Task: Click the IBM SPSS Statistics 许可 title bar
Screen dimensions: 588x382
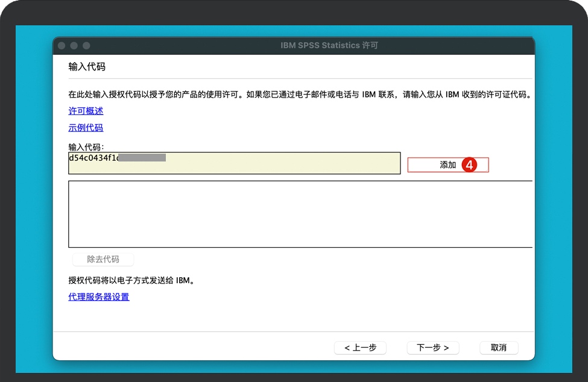Action: [329, 46]
